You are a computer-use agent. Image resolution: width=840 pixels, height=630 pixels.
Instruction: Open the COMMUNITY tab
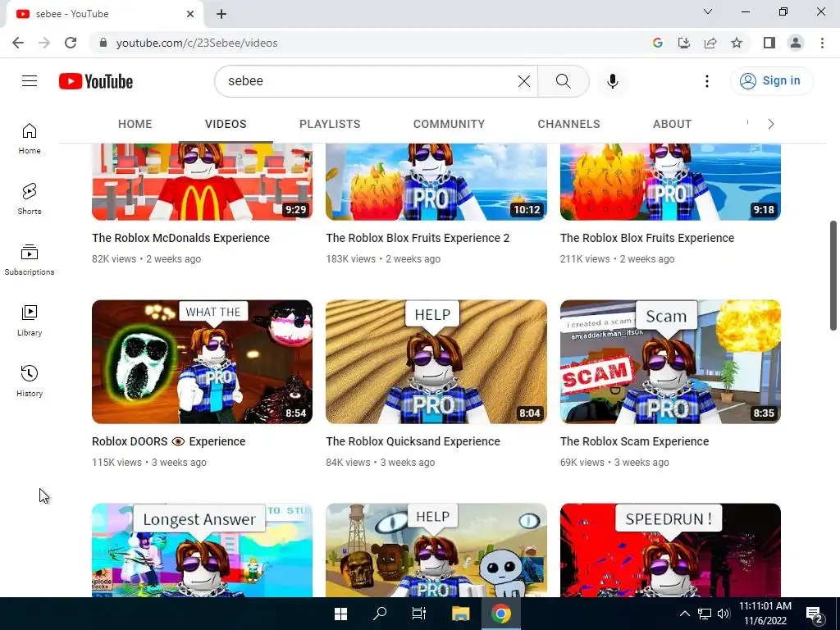449,124
